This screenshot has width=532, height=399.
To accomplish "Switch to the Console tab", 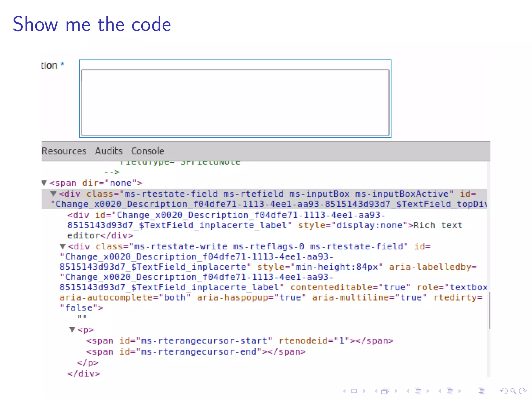I will coord(148,151).
